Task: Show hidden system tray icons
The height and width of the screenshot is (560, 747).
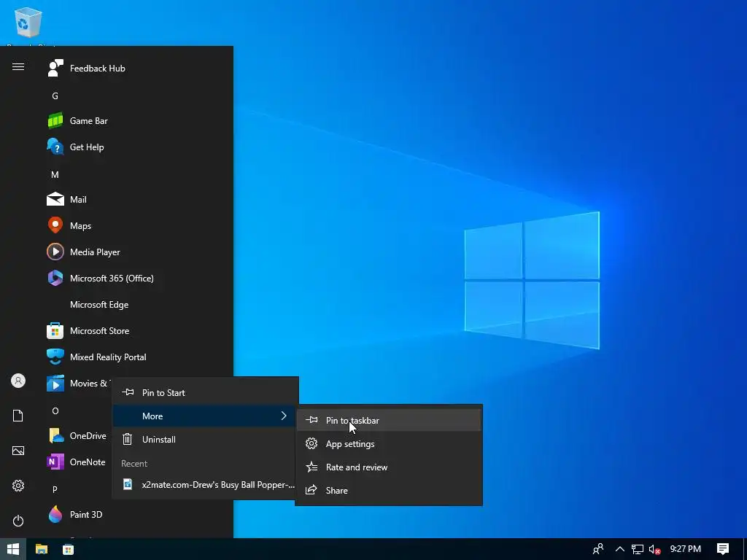Action: click(620, 549)
